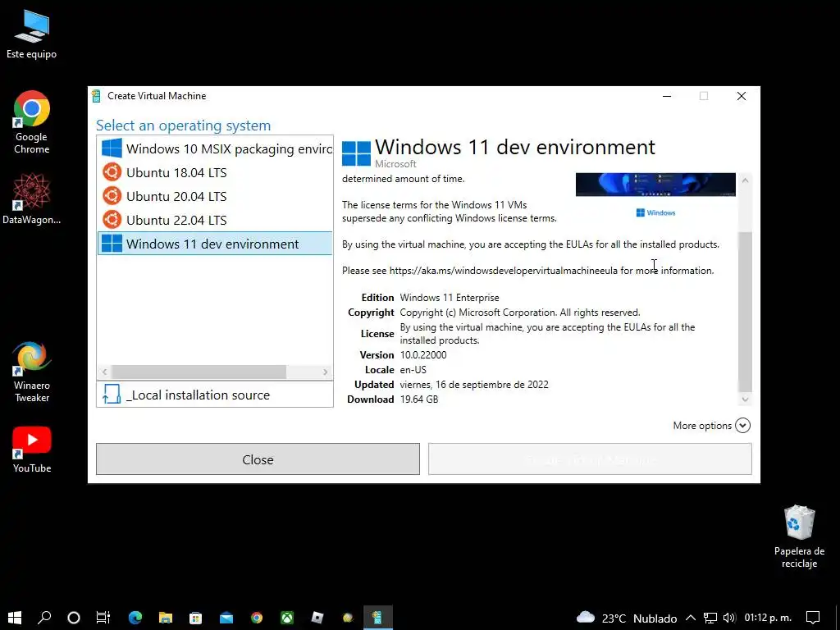This screenshot has width=840, height=630.
Task: Open File Explorer from taskbar
Action: pos(166,618)
